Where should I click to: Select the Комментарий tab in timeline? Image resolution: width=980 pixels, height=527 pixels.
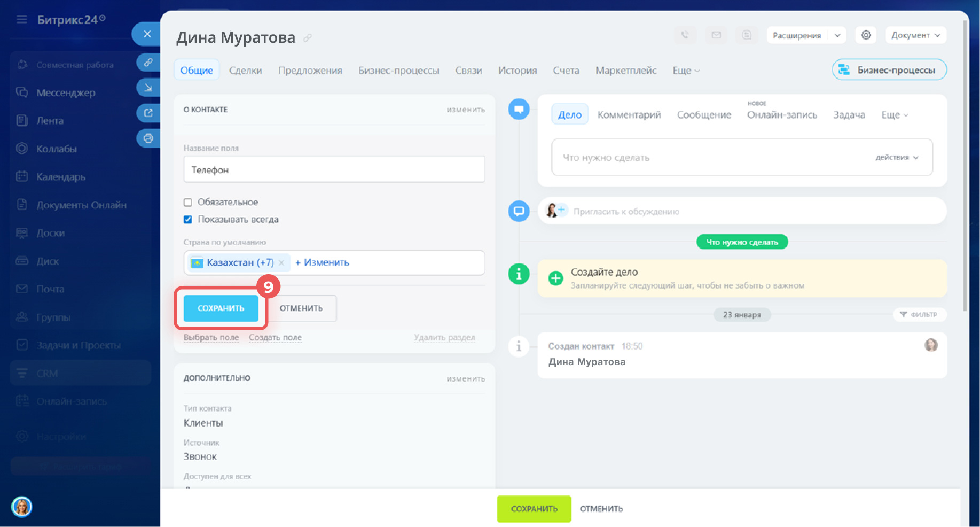(x=629, y=115)
